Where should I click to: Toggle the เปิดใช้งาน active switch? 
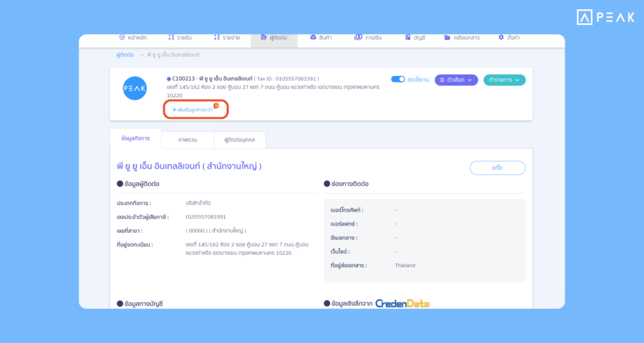pos(397,79)
